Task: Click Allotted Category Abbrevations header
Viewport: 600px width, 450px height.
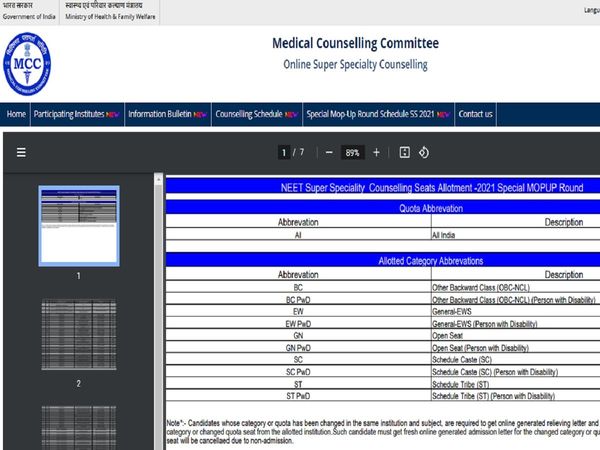Action: pyautogui.click(x=383, y=261)
